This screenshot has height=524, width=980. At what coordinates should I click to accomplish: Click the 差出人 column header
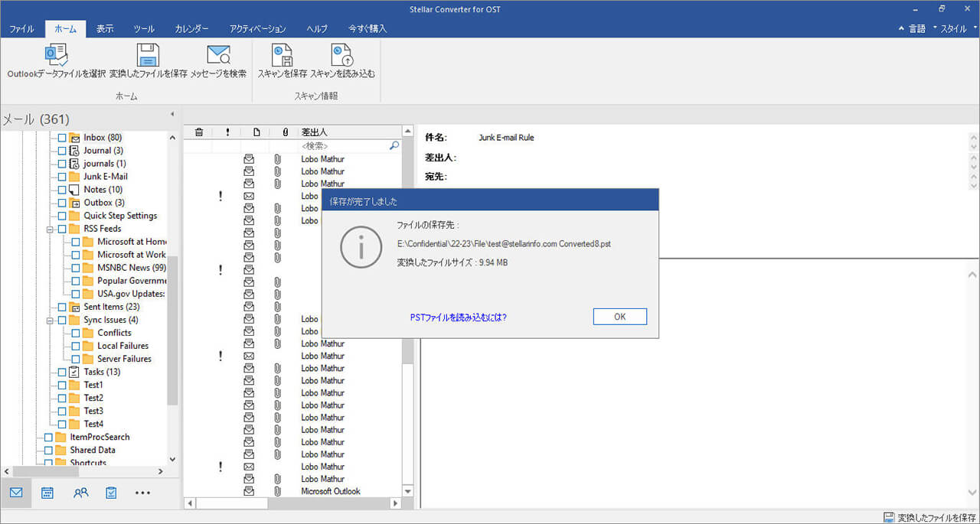pos(348,132)
